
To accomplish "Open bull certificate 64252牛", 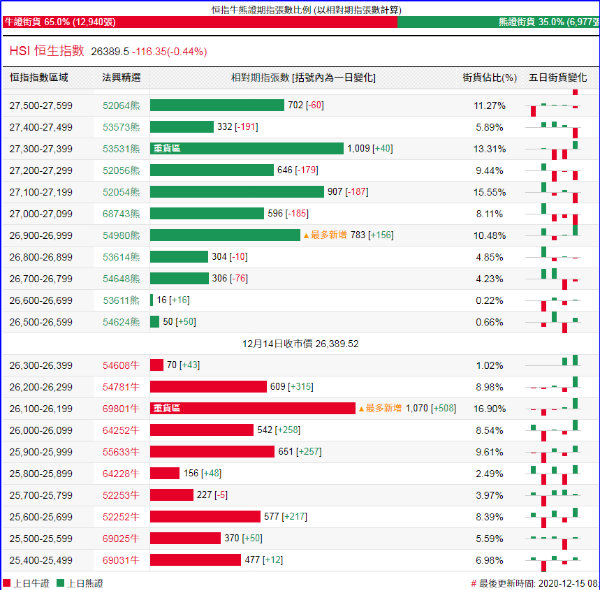I will point(121,430).
